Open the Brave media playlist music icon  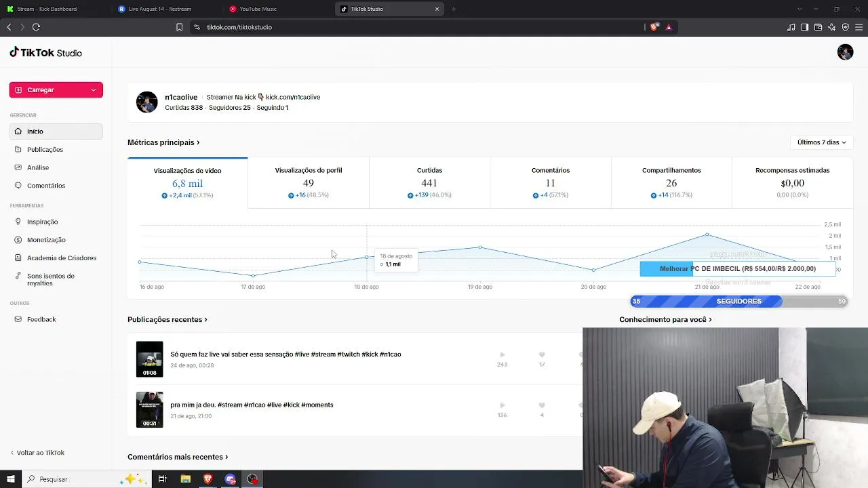tap(791, 27)
